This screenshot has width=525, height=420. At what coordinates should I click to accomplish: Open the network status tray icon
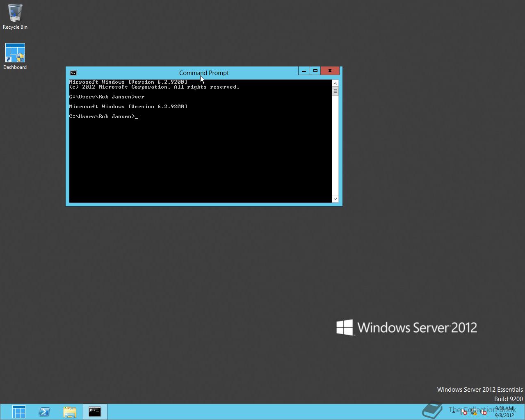(474, 412)
